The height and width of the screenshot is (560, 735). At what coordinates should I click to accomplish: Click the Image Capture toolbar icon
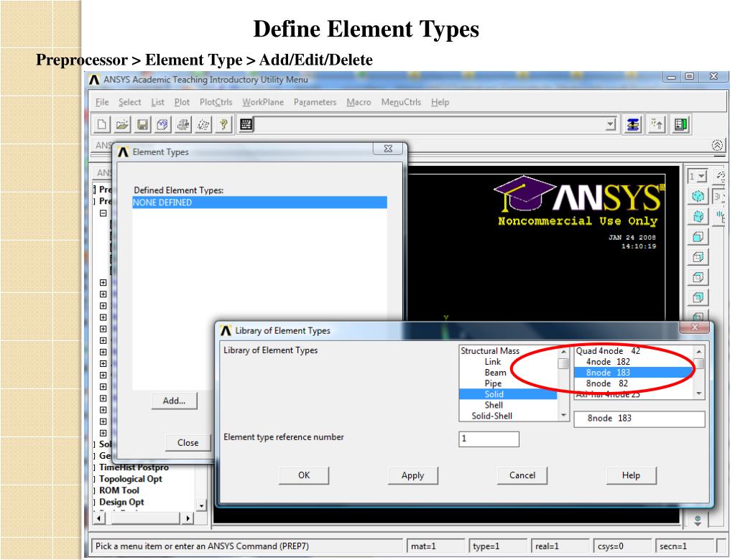click(182, 124)
